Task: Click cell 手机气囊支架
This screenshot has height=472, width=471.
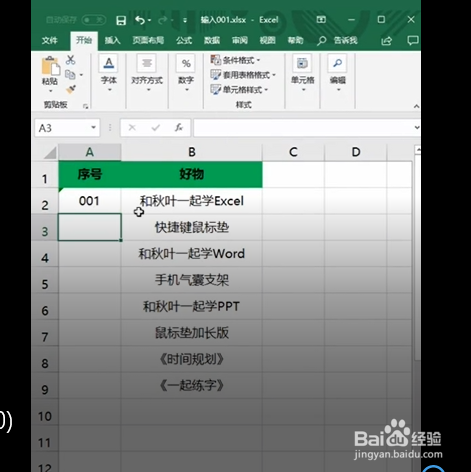Action: coord(192,280)
